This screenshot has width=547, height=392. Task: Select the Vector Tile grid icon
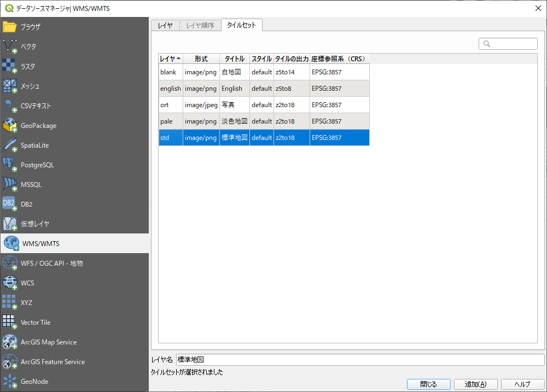[x=9, y=322]
